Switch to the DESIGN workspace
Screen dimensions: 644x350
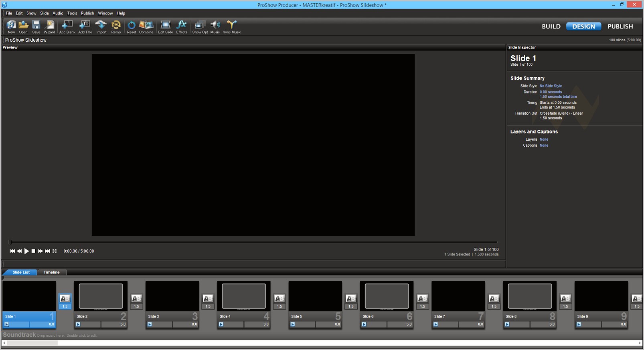(x=583, y=26)
